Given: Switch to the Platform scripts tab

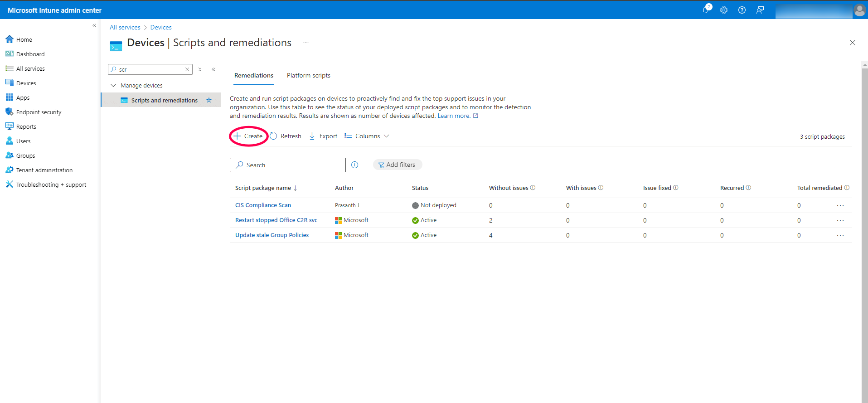Looking at the screenshot, I should (x=309, y=75).
